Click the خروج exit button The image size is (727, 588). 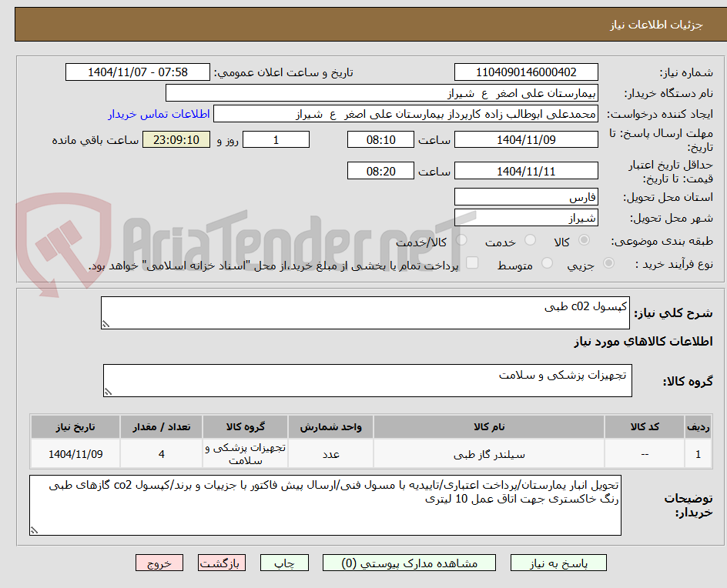[159, 563]
